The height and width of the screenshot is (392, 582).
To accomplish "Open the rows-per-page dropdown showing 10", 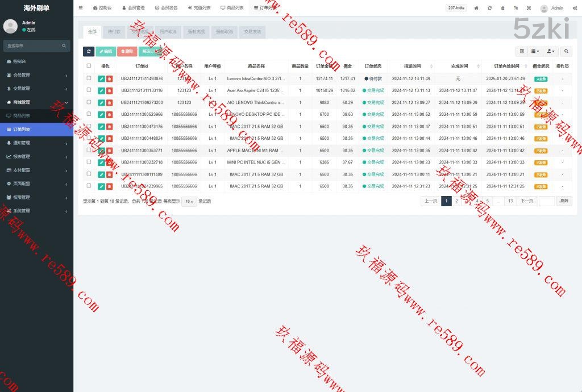I will [x=189, y=201].
